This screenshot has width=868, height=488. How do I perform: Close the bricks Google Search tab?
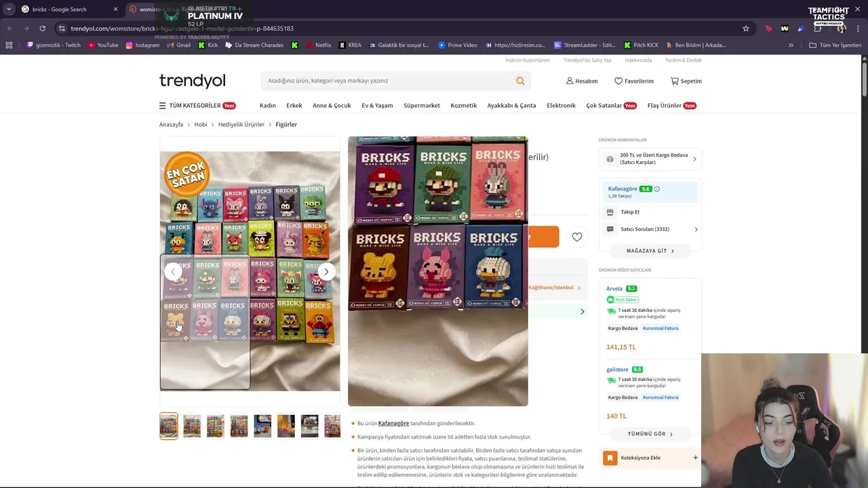tap(115, 9)
